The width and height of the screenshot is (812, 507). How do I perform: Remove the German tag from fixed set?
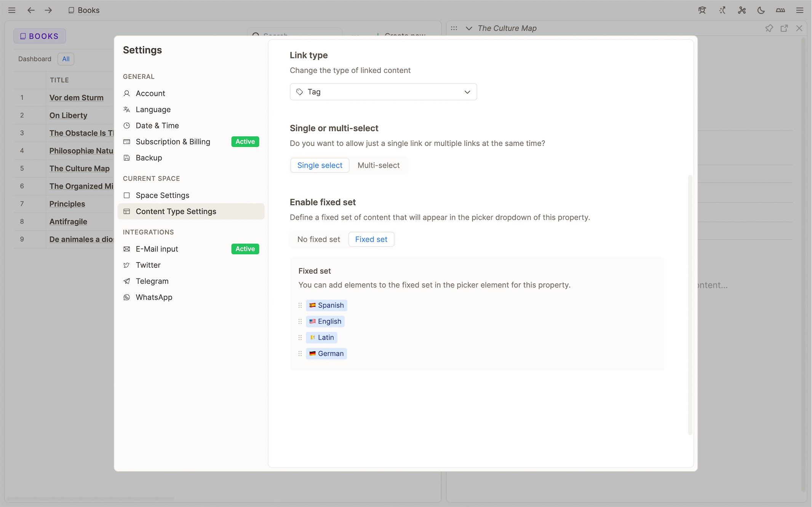(x=326, y=353)
